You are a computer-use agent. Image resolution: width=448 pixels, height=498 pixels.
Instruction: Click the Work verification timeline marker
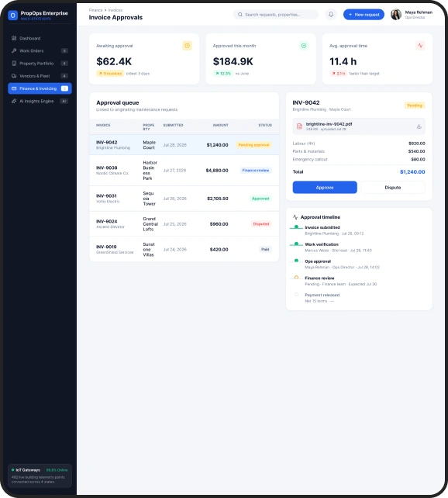click(x=296, y=244)
